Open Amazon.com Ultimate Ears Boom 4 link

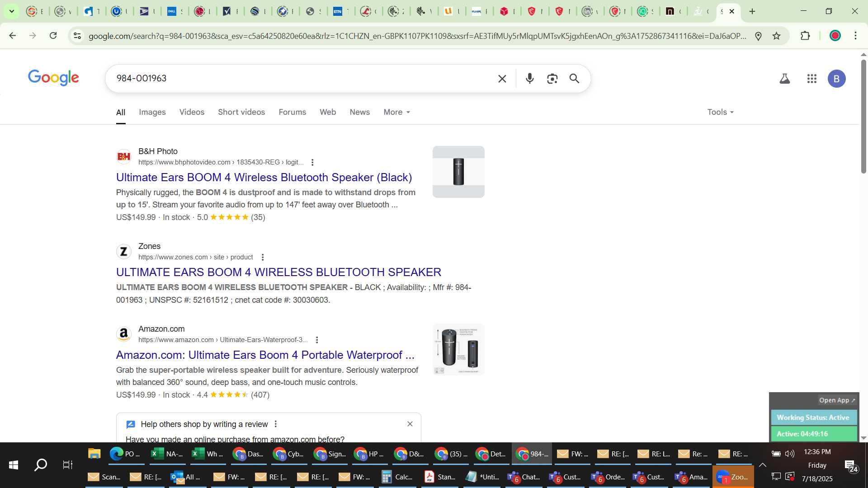coord(265,355)
